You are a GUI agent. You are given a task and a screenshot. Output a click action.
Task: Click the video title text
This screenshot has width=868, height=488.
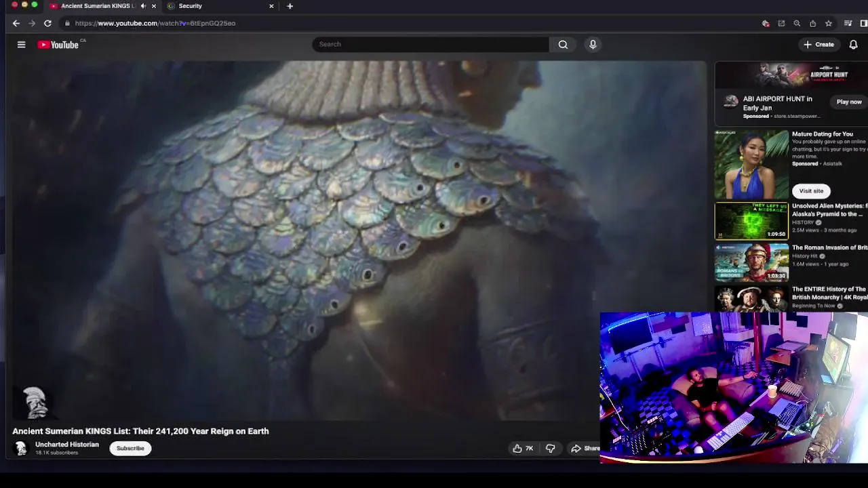tap(140, 431)
